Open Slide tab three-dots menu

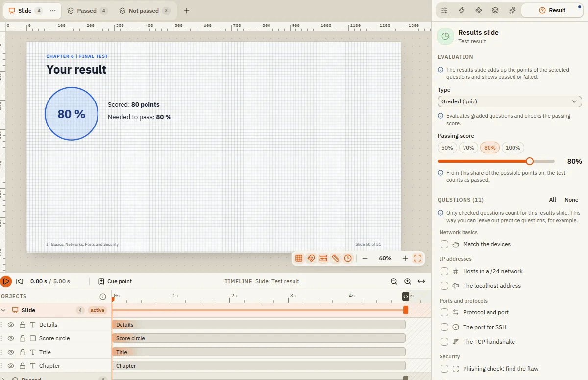pos(53,11)
